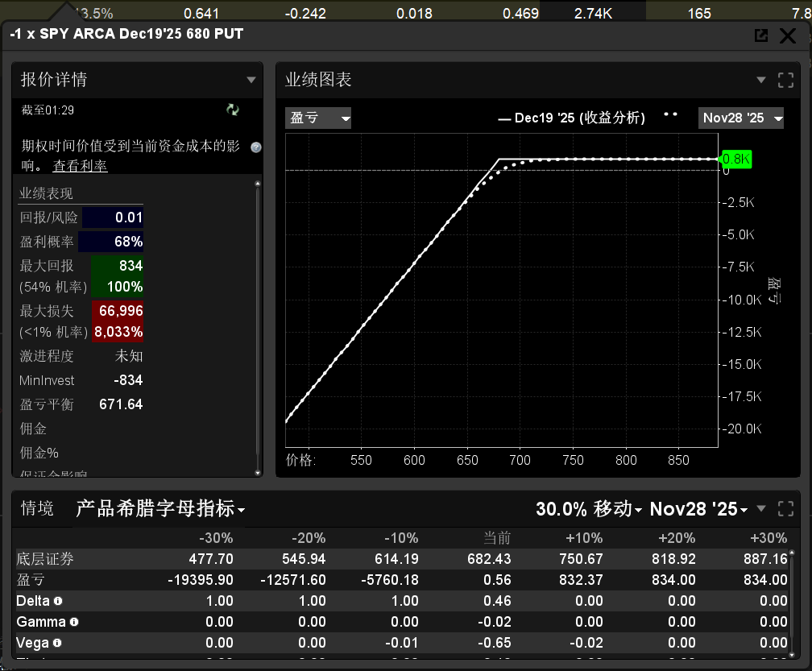Open the 产品希腊字母指标 dropdown

tap(160, 509)
